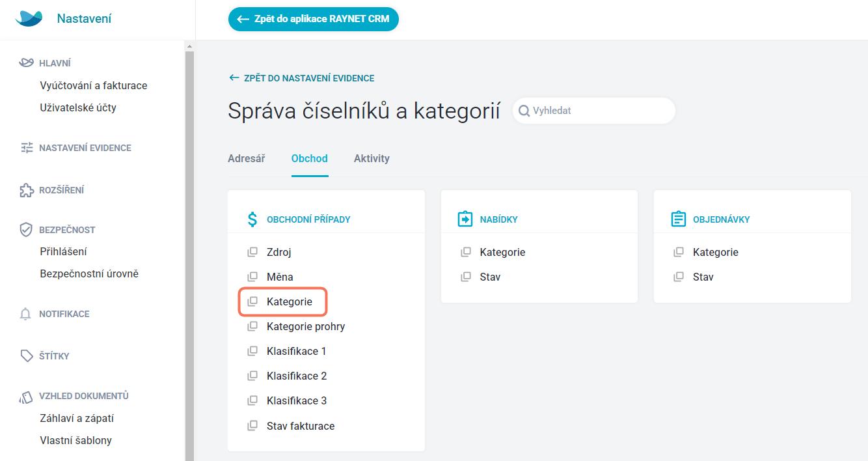
Task: Click the icon beside Kategorie under Obchodní případy
Action: [252, 301]
